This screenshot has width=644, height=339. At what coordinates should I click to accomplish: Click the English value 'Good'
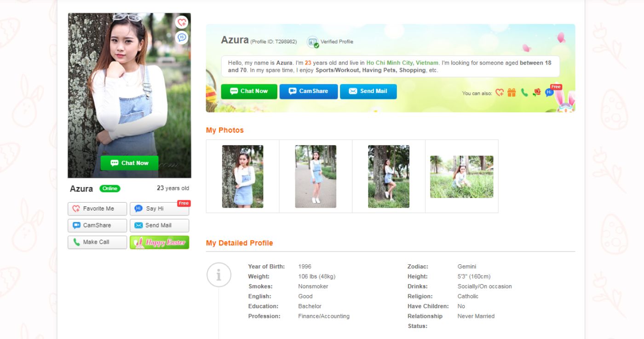(x=305, y=297)
